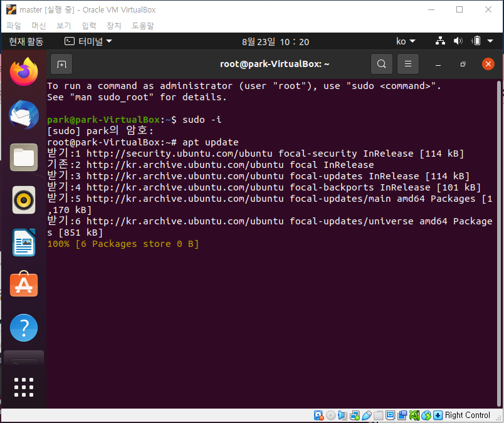Minimize the terminal window

pos(438,65)
